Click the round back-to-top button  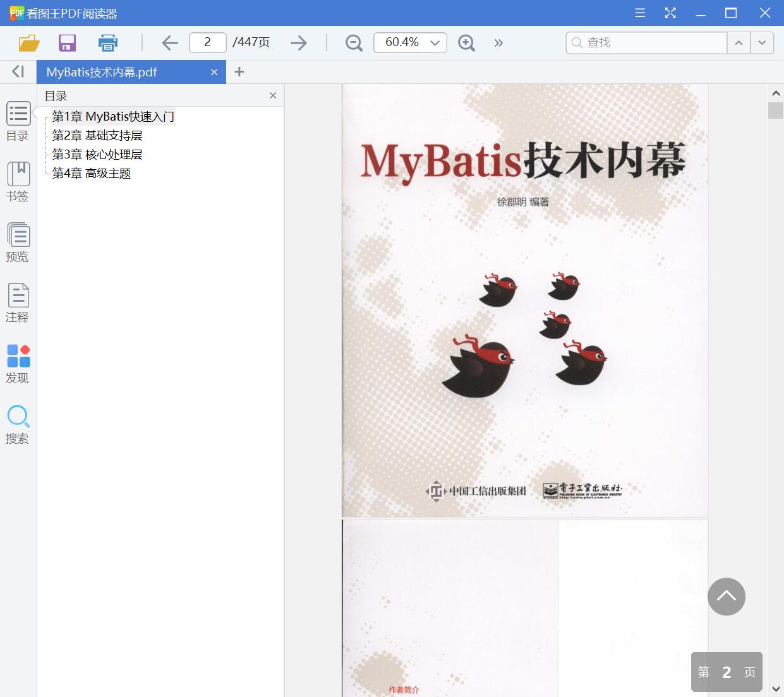[x=727, y=597]
